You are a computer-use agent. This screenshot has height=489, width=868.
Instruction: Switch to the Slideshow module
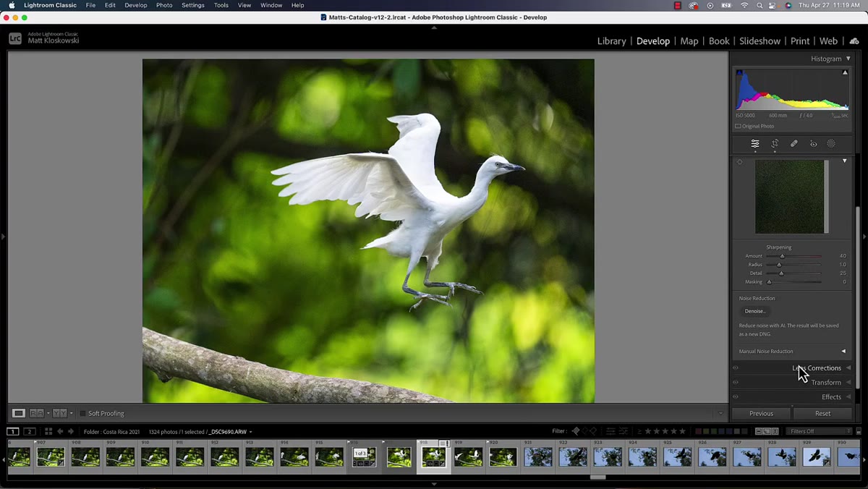[x=759, y=41]
